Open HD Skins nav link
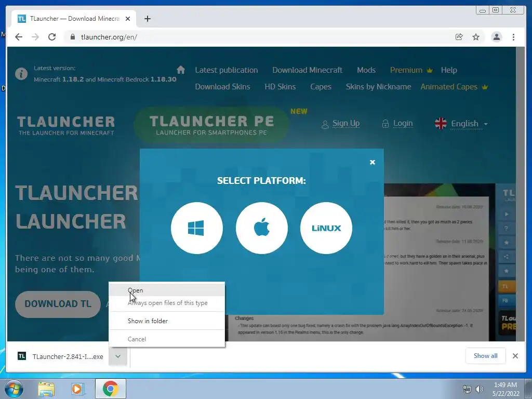This screenshot has width=532, height=399. pos(280,87)
